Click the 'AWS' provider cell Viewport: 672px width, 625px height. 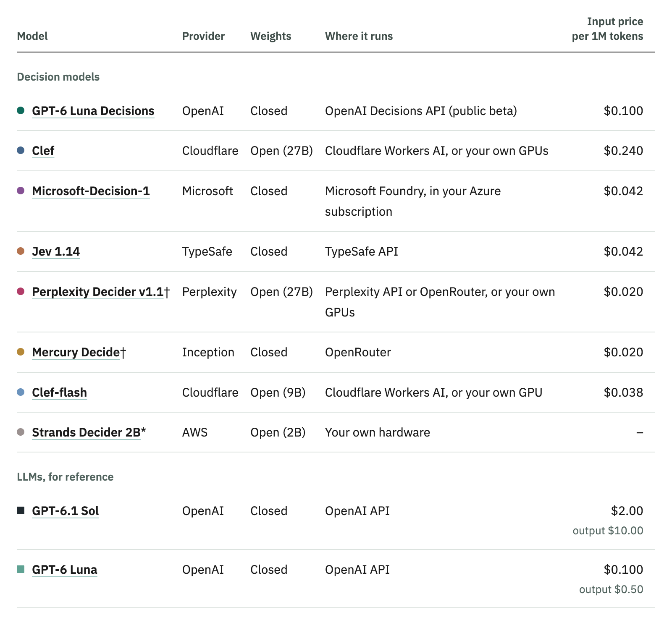pos(195,432)
